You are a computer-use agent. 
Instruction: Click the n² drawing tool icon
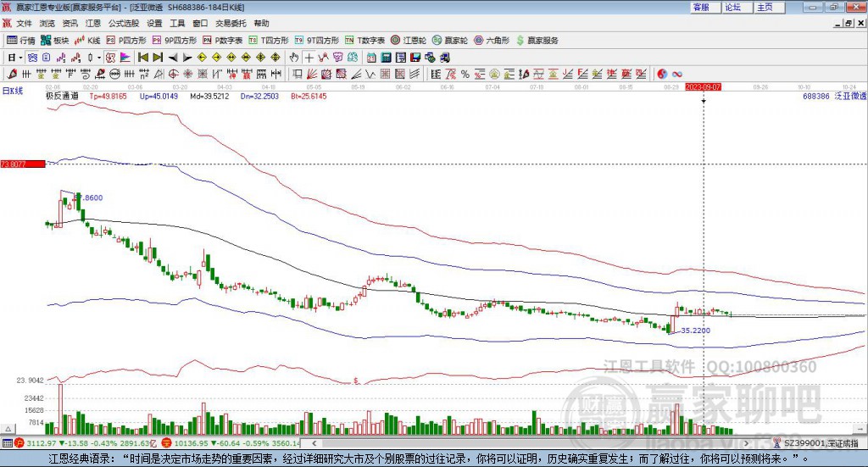tap(144, 74)
